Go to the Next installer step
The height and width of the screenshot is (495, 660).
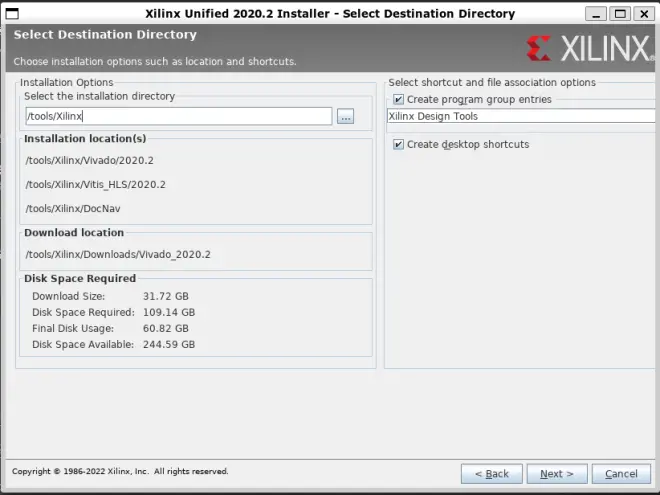coord(557,474)
